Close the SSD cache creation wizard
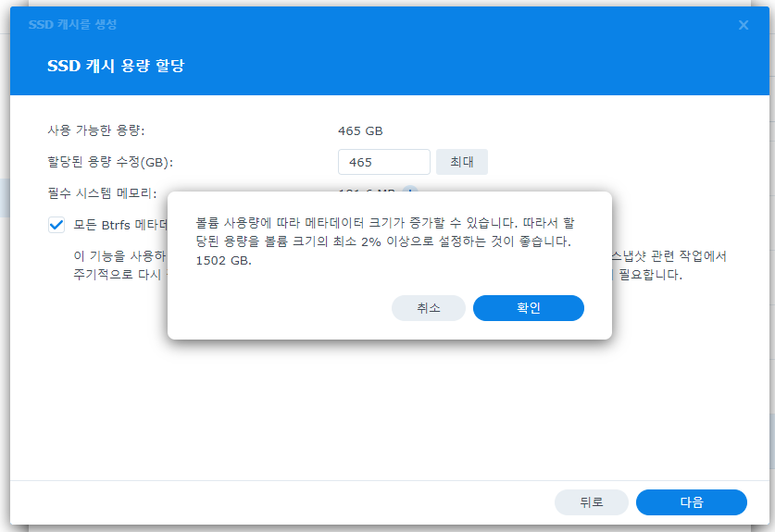Image resolution: width=775 pixels, height=532 pixels. pyautogui.click(x=743, y=25)
